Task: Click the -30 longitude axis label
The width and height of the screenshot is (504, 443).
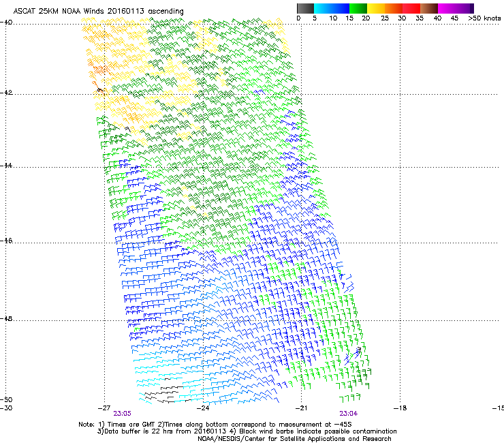Action: click(6, 408)
